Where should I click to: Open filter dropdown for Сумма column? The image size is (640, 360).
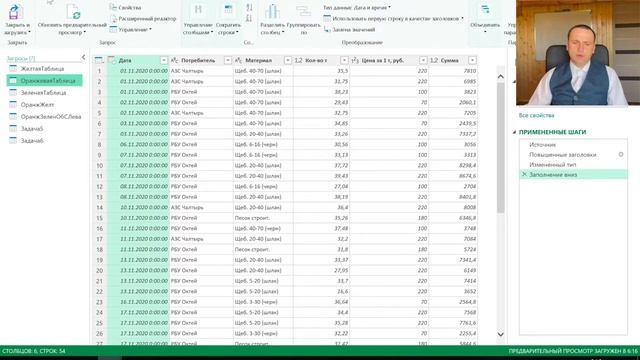click(x=472, y=60)
